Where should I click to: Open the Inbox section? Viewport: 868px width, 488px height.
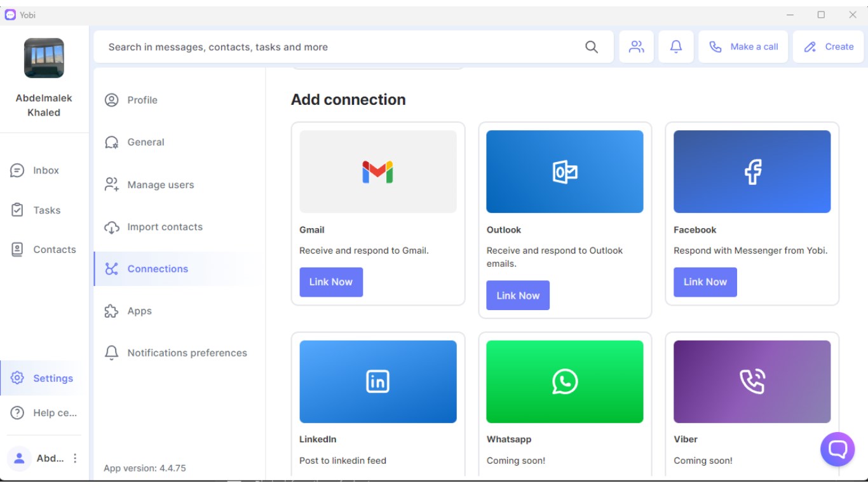point(44,170)
